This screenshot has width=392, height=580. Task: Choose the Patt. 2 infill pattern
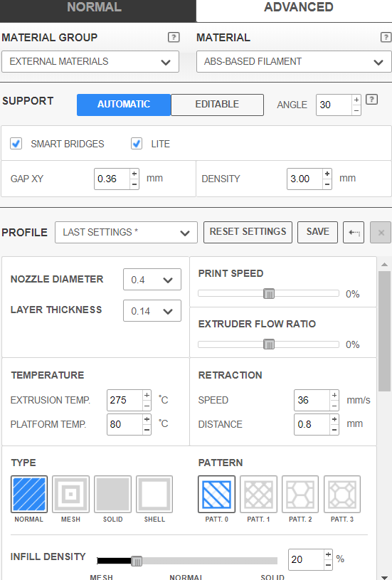pyautogui.click(x=300, y=494)
